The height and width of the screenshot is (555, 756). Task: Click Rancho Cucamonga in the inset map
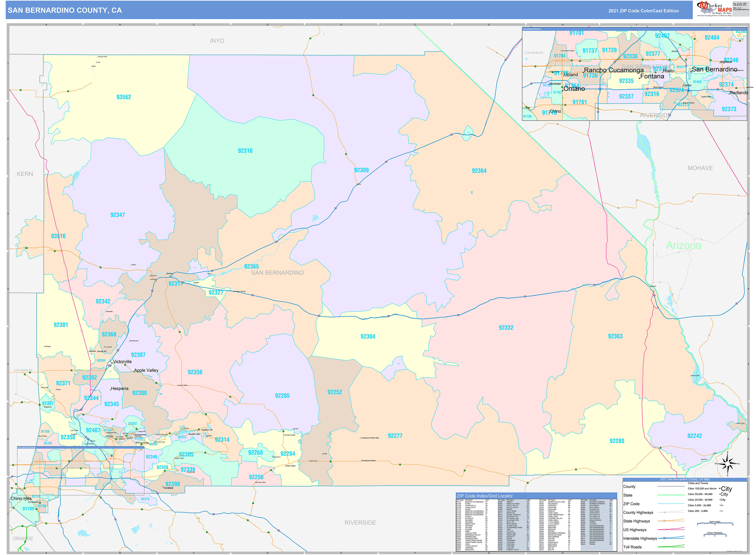(x=614, y=70)
